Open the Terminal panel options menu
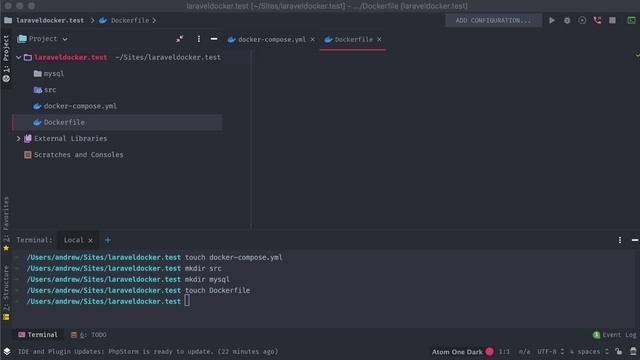 620,240
